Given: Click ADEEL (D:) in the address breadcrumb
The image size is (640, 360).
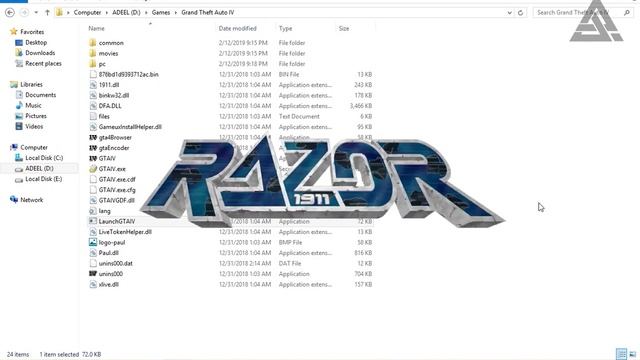Looking at the screenshot, I should click(126, 13).
